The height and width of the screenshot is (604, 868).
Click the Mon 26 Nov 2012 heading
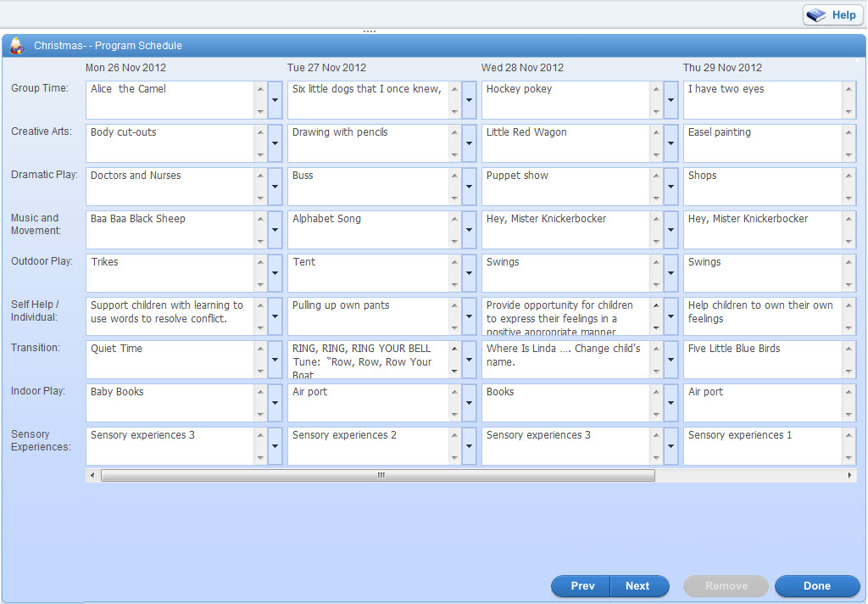coord(125,68)
